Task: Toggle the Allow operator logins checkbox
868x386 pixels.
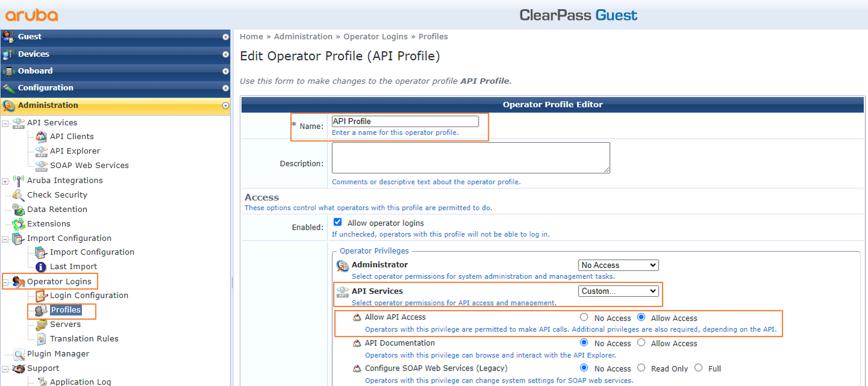Action: 338,222
